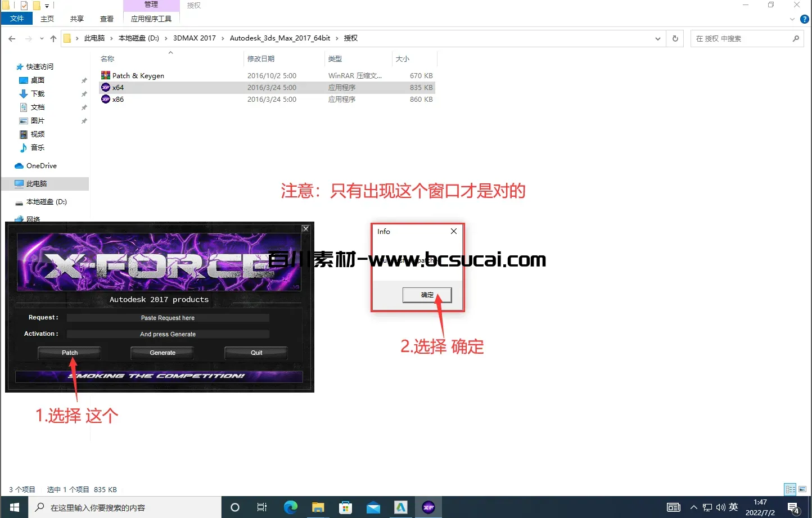The height and width of the screenshot is (518, 812).
Task: Open 音乐 in navigation pane
Action: pyautogui.click(x=37, y=147)
